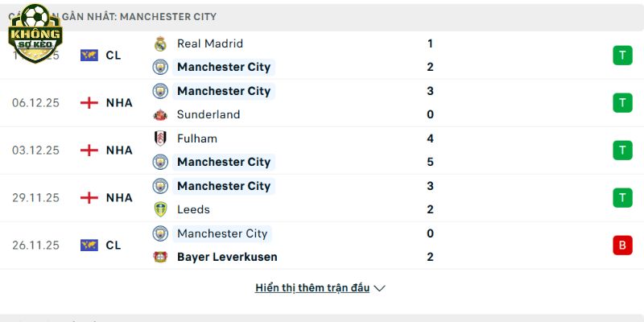Click the Leeds club crest
This screenshot has width=644, height=322.
160,209
